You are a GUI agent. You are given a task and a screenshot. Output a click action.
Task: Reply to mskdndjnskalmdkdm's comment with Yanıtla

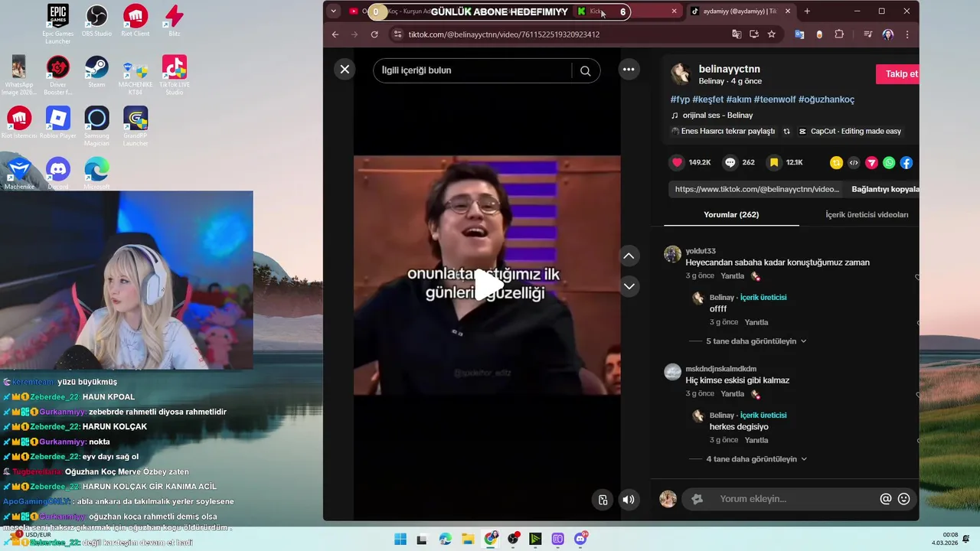(732, 394)
